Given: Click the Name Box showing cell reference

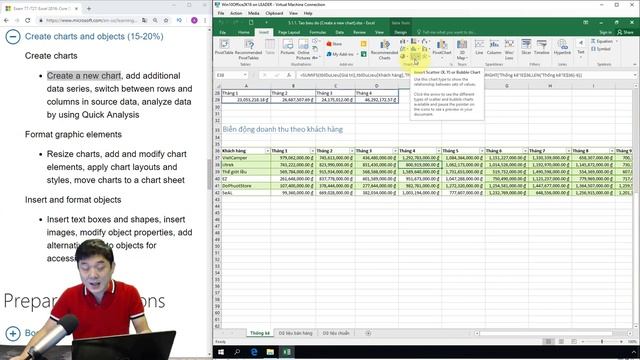Looking at the screenshot, I should pyautogui.click(x=231, y=75).
